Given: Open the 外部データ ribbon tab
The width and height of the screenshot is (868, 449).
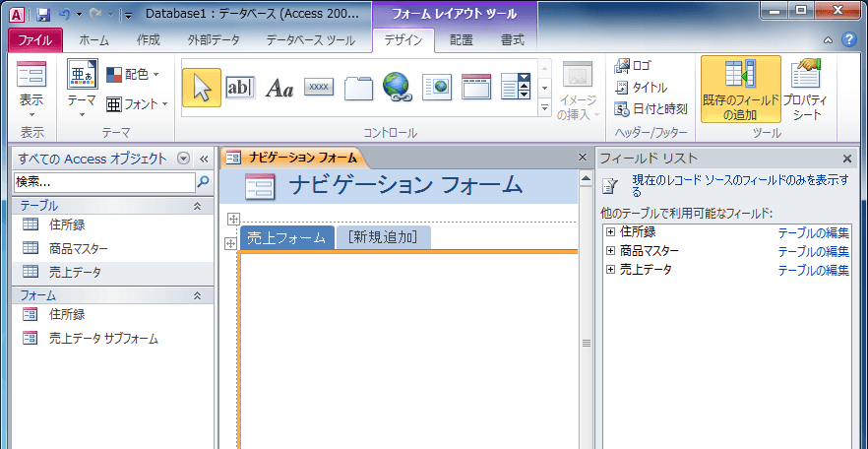Looking at the screenshot, I should coord(214,39).
